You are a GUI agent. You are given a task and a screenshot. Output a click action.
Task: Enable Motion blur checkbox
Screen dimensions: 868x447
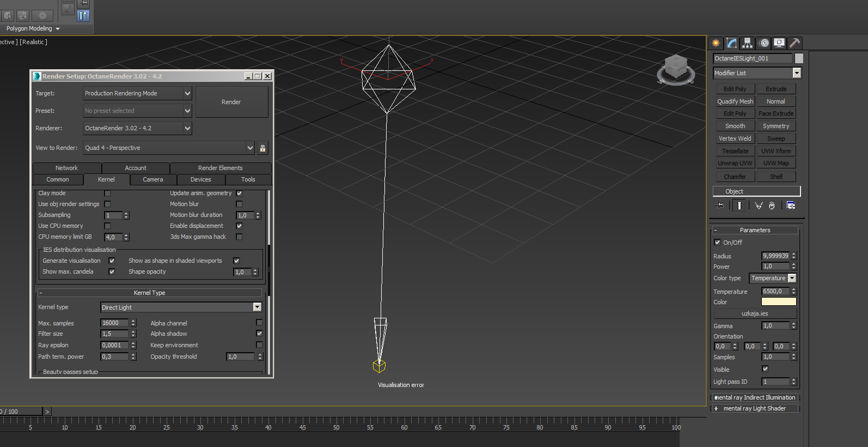(239, 204)
